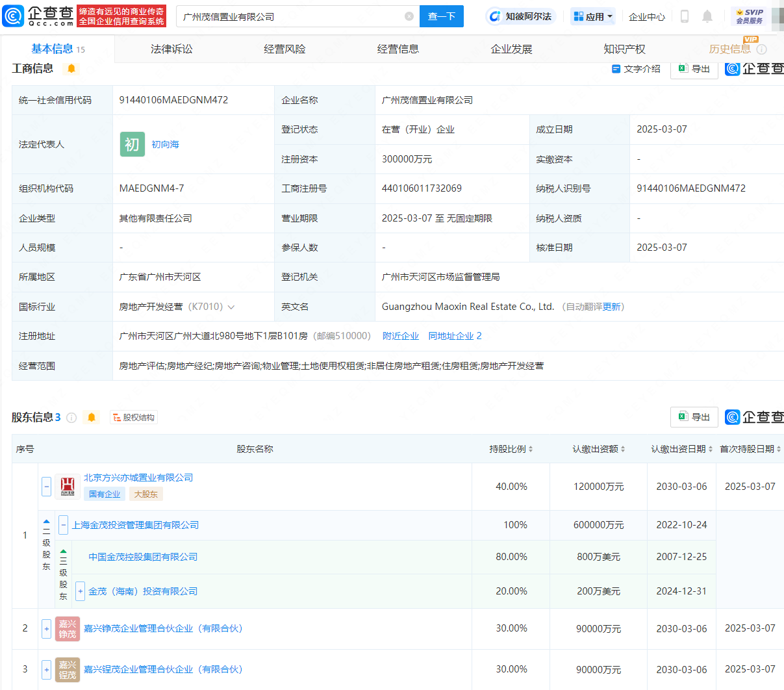This screenshot has width=784, height=690.
Task: Open the 股权结构 chart button
Action: [133, 417]
